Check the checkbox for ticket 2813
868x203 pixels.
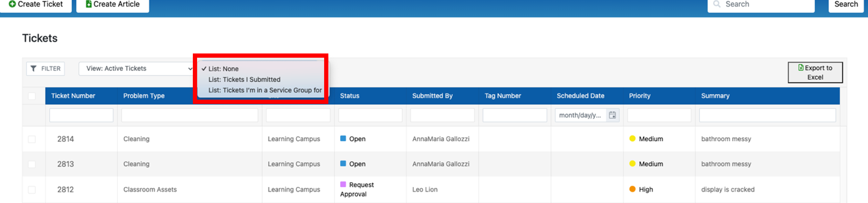32,164
